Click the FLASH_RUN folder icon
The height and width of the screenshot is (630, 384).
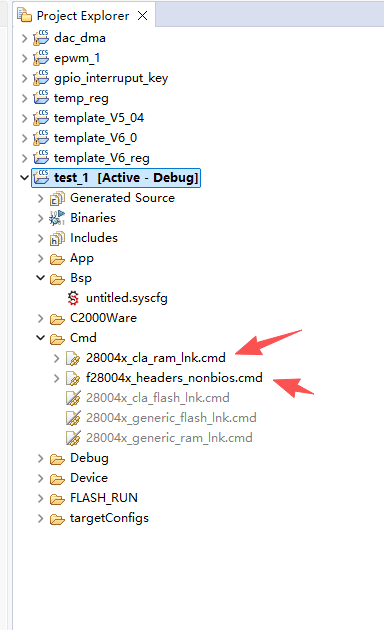[57, 499]
